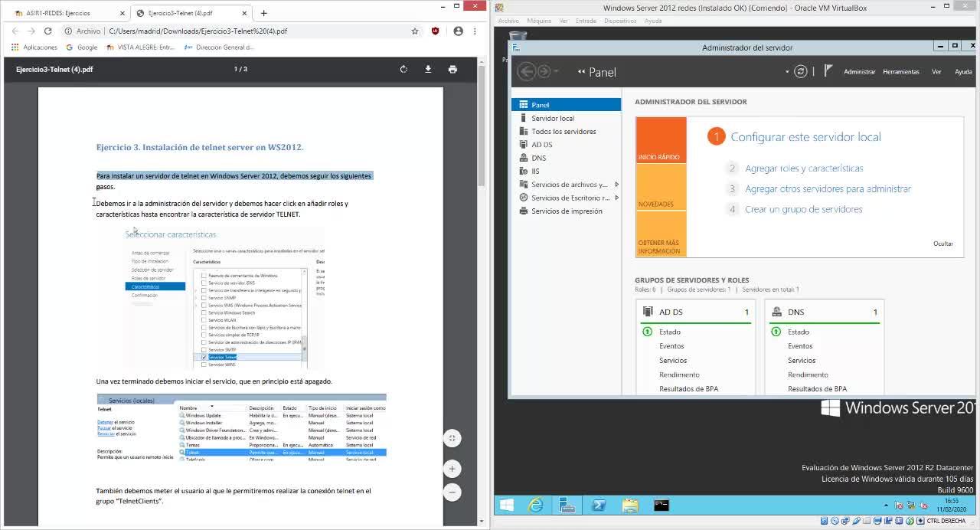This screenshot has width=980, height=530.
Task: Click Agregar roles y características
Action: pyautogui.click(x=804, y=168)
